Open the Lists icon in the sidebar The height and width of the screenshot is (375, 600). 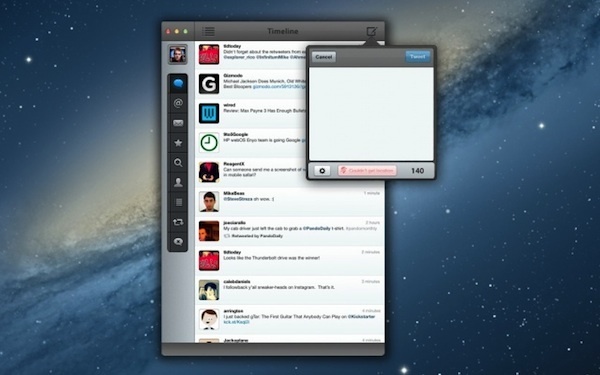pos(178,202)
